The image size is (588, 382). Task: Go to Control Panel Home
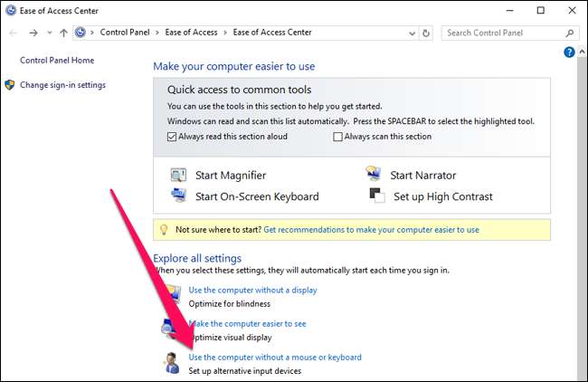57,60
